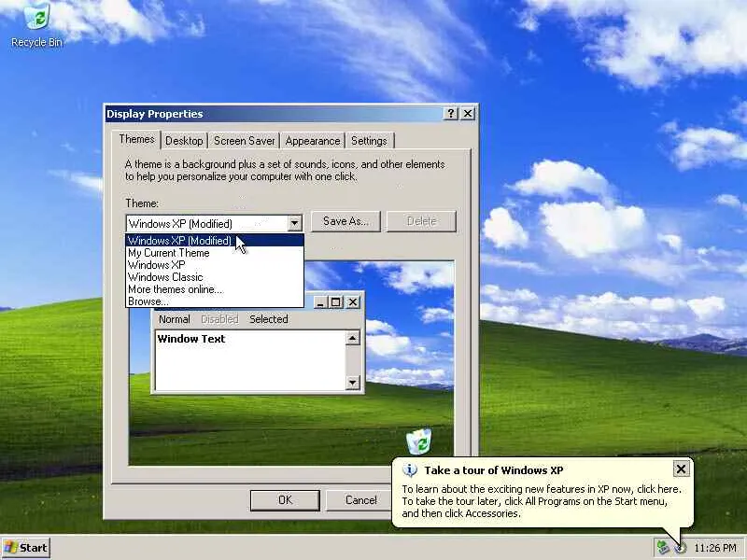Open the Appearance tab

(313, 141)
